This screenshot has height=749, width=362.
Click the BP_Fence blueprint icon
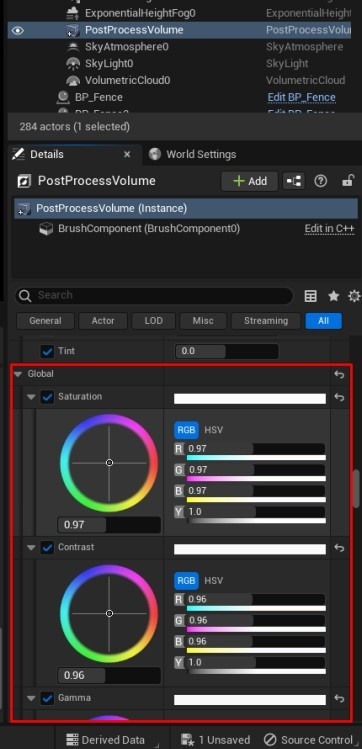(x=63, y=97)
